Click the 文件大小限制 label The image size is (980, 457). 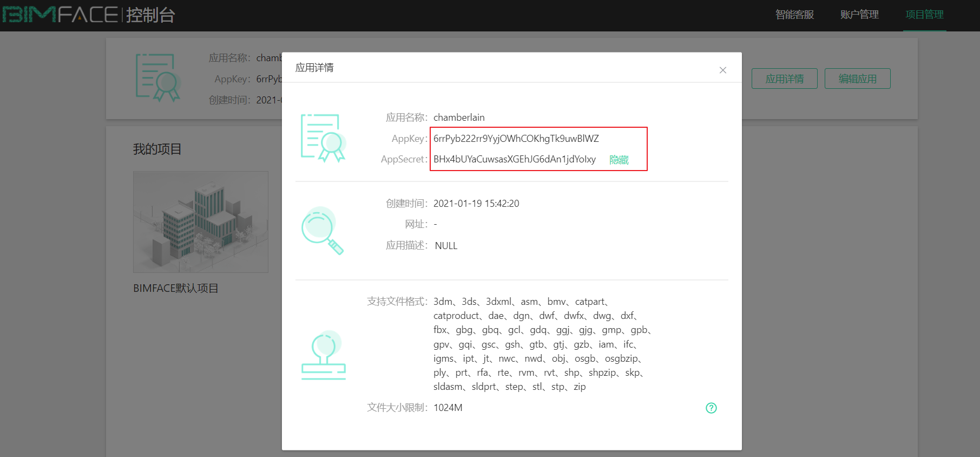click(x=397, y=408)
